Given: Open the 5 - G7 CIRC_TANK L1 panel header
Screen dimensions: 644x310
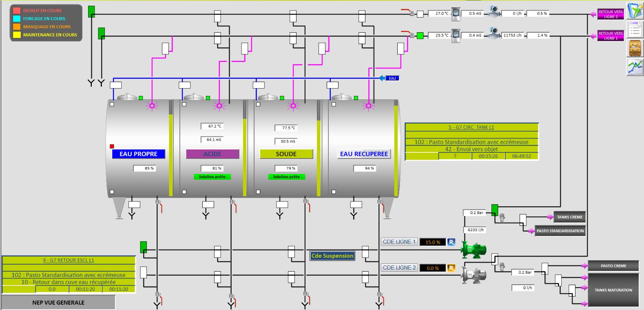Looking at the screenshot, I should point(471,127).
